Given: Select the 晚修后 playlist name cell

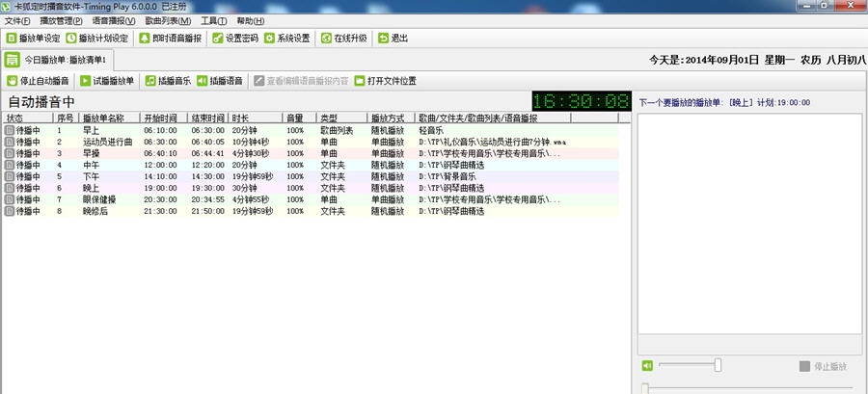Looking at the screenshot, I should [x=95, y=211].
